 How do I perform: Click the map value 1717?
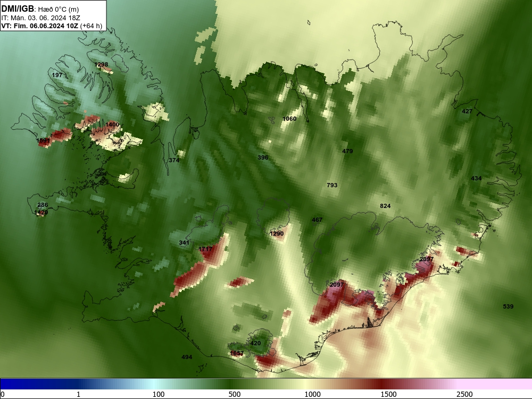[205, 249]
